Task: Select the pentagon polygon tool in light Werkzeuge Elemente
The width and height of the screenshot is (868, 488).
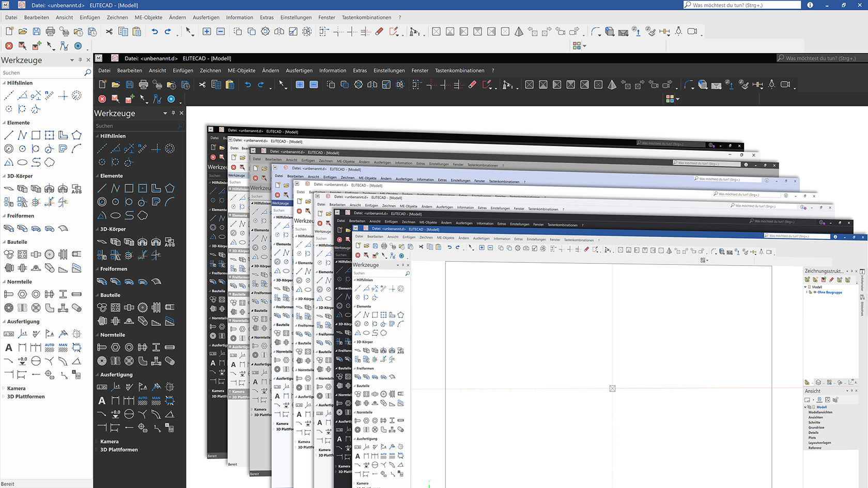Action: pyautogui.click(x=76, y=135)
